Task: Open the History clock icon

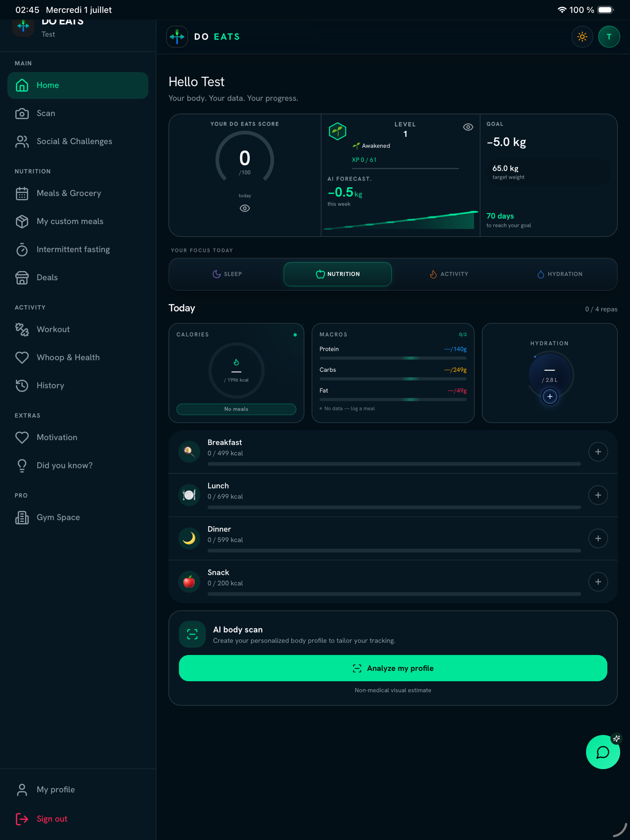Action: [22, 385]
